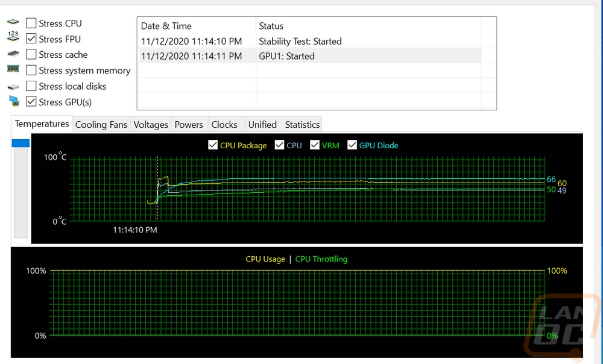Enable the Stress CPU checkbox
This screenshot has width=603, height=364.
coord(31,23)
